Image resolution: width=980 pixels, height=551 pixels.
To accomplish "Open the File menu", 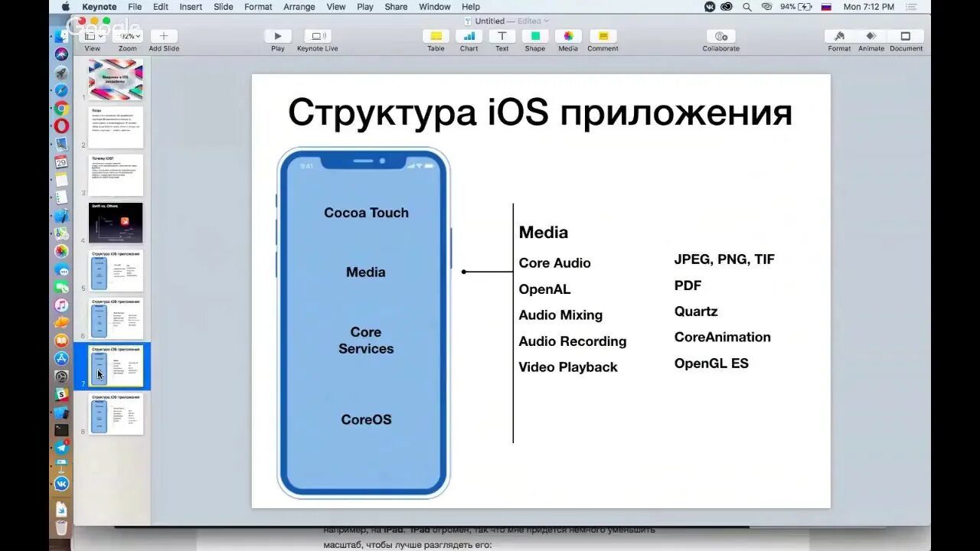I will point(135,7).
